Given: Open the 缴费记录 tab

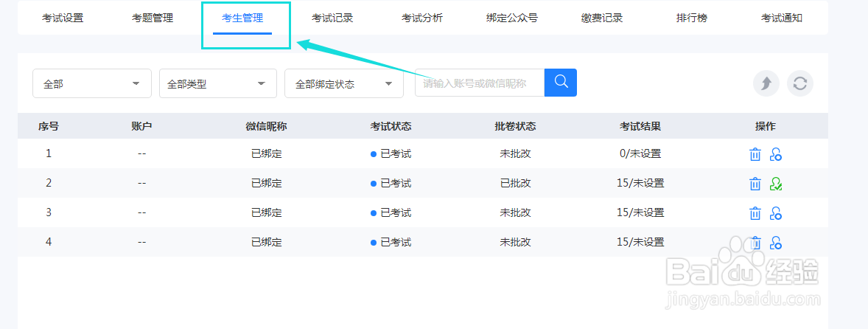Looking at the screenshot, I should pos(602,18).
